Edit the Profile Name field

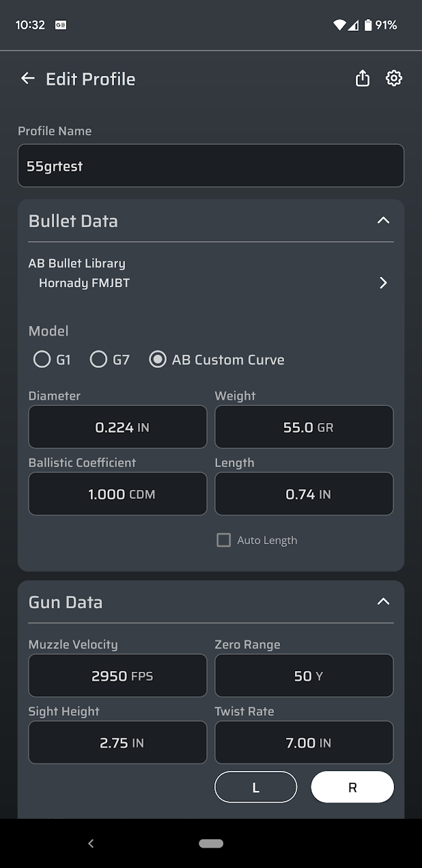point(210,166)
